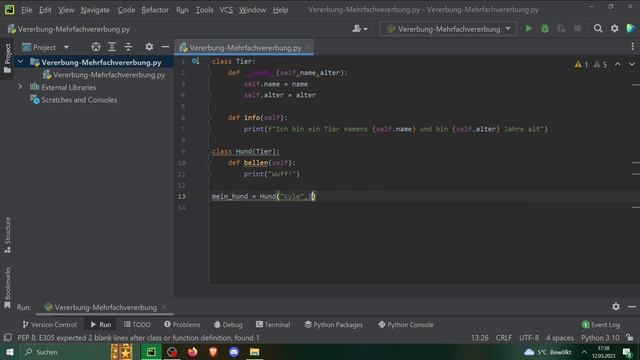Click Run with Coverage icon
Viewport: 640px width, 360px height.
click(x=561, y=29)
